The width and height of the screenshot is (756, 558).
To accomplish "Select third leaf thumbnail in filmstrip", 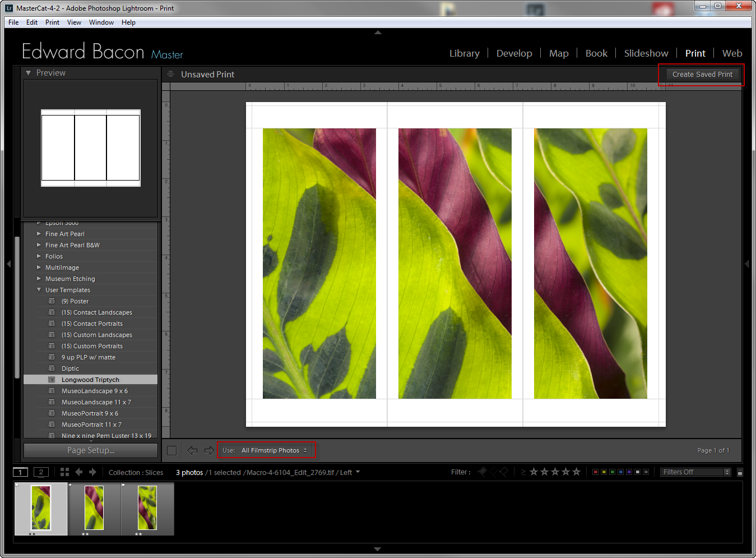I will coord(147,508).
